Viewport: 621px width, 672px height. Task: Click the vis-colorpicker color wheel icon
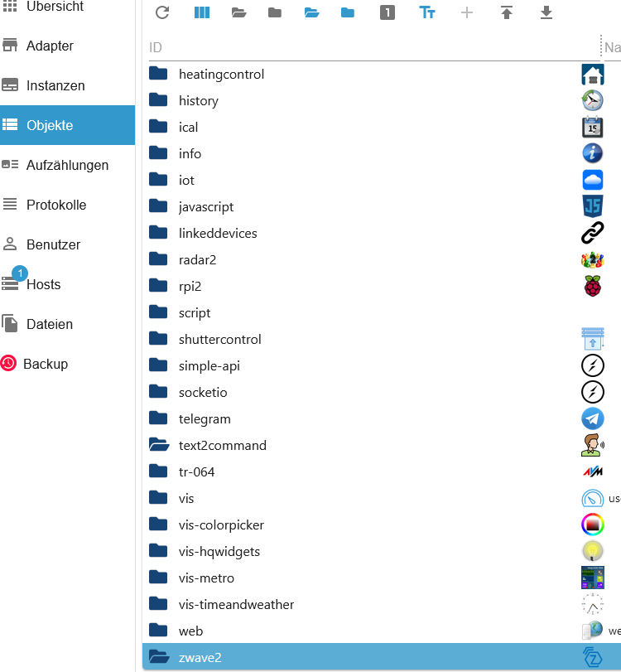pos(592,525)
